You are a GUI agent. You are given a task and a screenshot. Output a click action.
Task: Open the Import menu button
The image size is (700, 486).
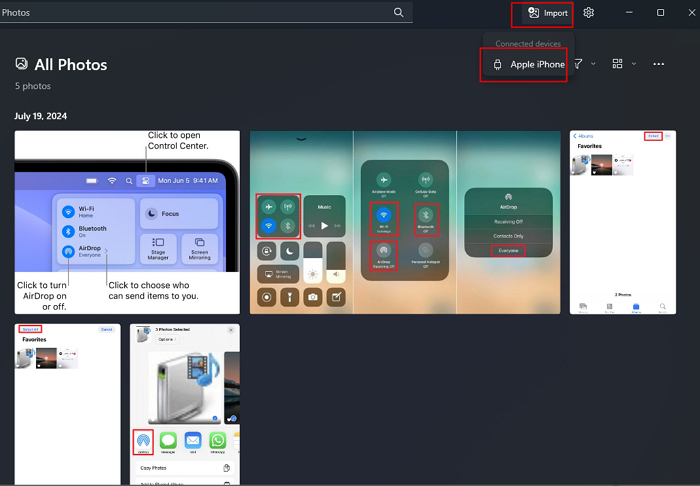pyautogui.click(x=548, y=13)
